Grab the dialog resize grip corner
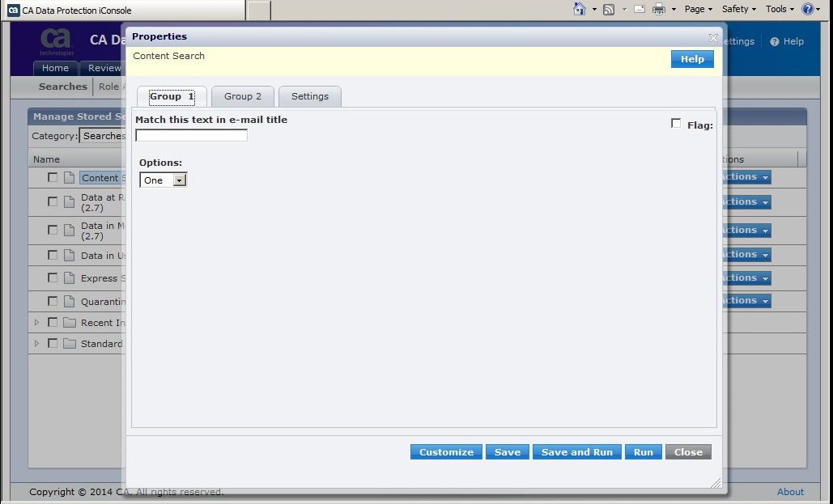 (x=716, y=483)
